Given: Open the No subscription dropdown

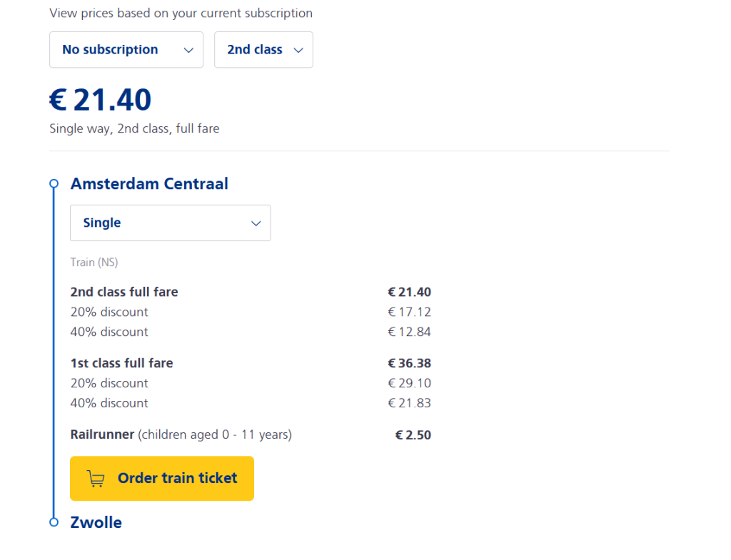Looking at the screenshot, I should (x=126, y=50).
